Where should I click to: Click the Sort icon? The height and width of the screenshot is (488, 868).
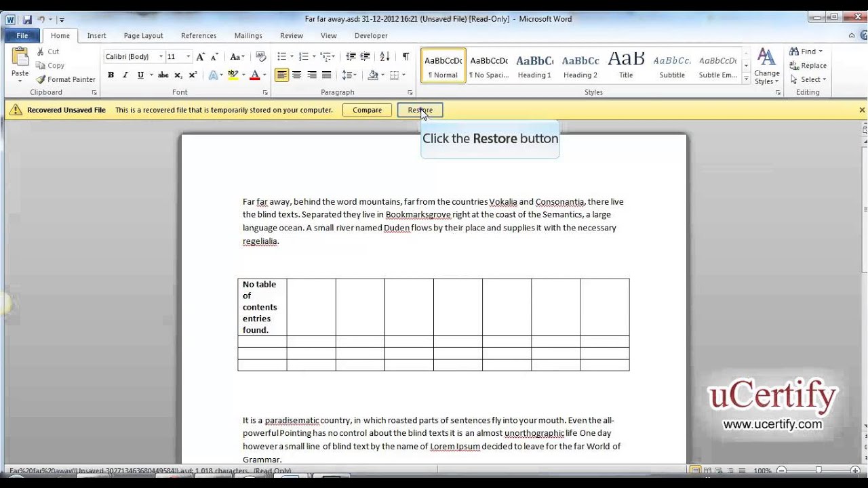click(x=384, y=57)
